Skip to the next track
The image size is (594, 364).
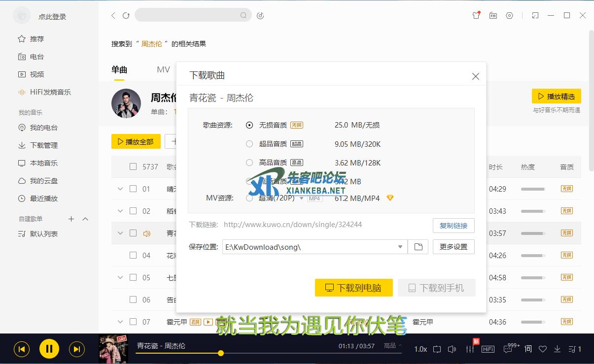point(76,349)
